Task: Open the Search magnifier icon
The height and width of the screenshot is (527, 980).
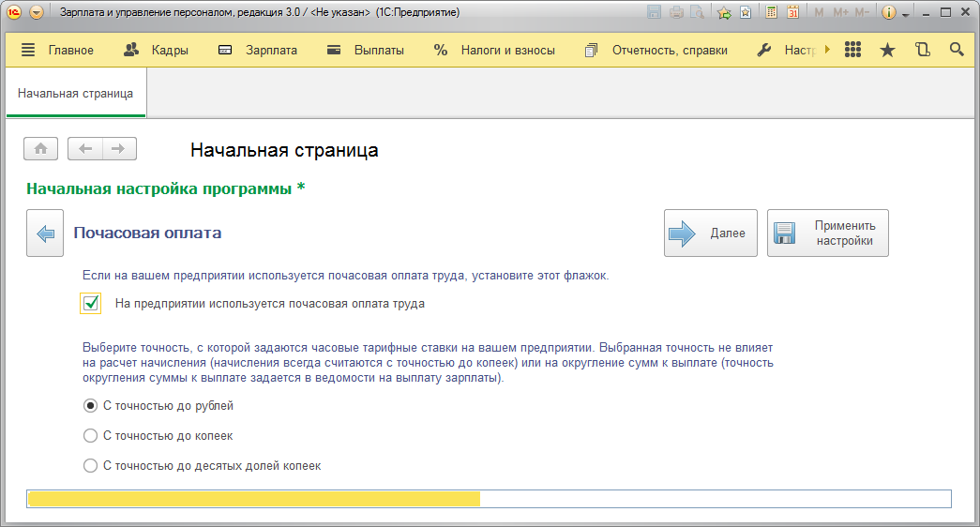Action: tap(957, 50)
